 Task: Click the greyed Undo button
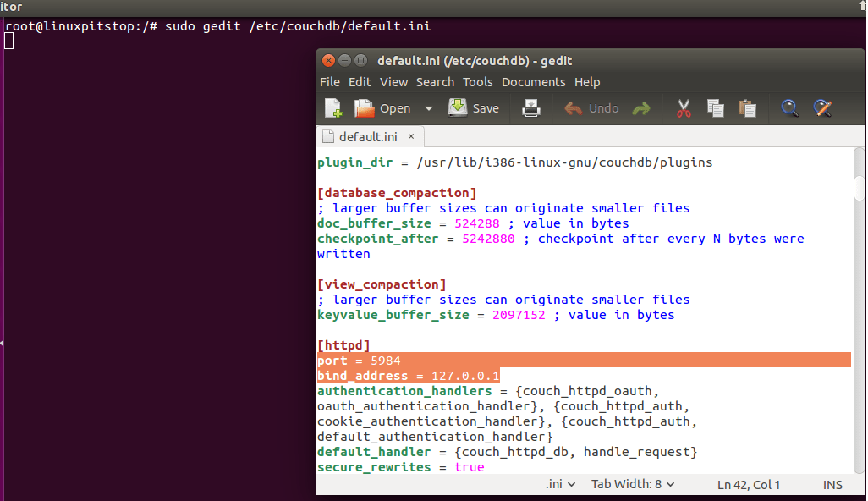pos(591,108)
